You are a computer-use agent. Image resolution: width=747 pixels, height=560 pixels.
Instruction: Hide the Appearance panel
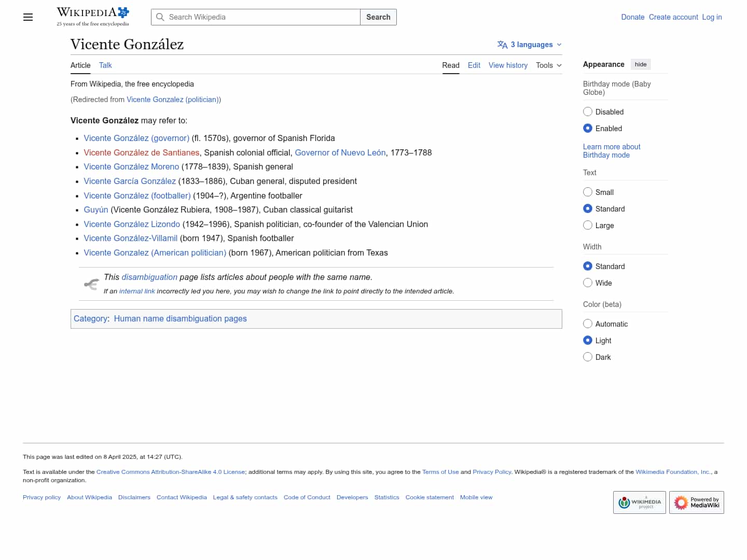641,64
